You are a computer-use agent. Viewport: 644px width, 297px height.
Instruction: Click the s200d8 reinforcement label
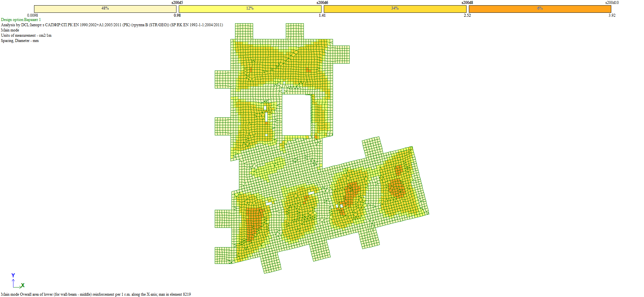467,3
